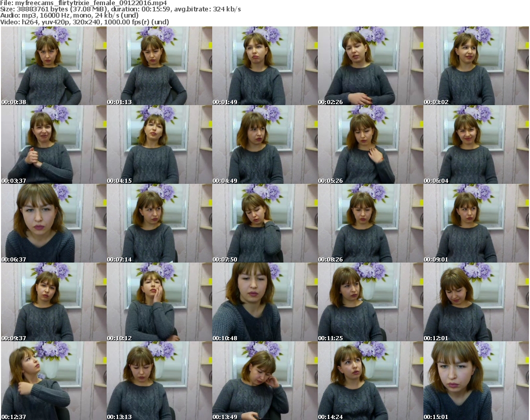Screen dimensions: 530x420
Task: Click the frame marked 00:14:24
Action: coord(371,381)
